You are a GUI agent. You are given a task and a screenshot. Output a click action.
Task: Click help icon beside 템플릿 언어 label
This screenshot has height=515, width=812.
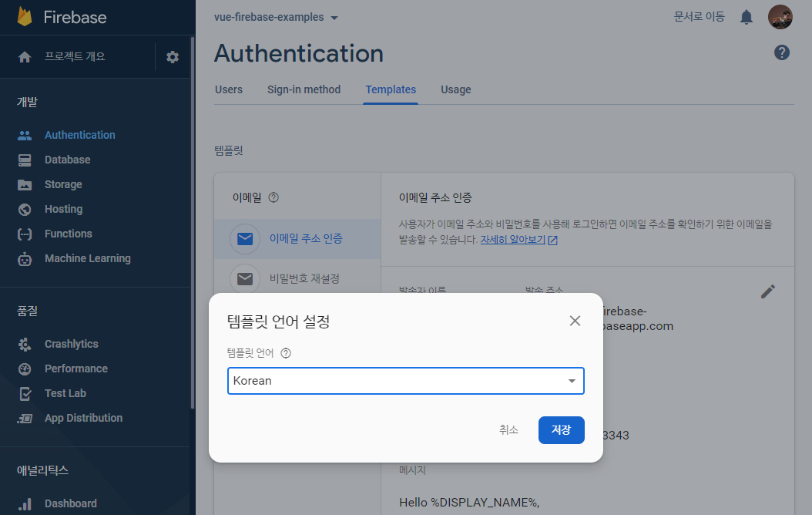point(286,353)
